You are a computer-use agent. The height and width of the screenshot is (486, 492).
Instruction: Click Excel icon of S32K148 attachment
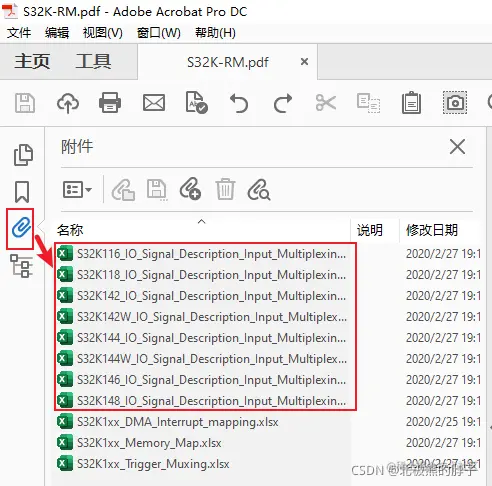tap(65, 401)
